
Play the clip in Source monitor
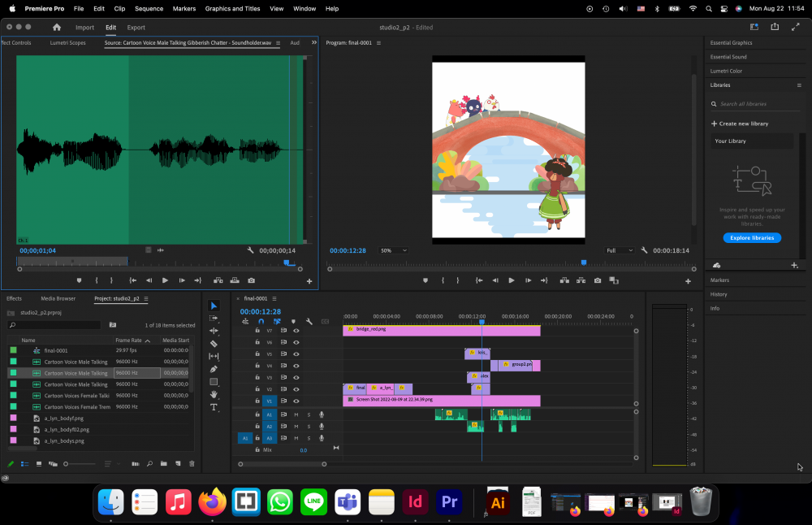[x=165, y=280]
